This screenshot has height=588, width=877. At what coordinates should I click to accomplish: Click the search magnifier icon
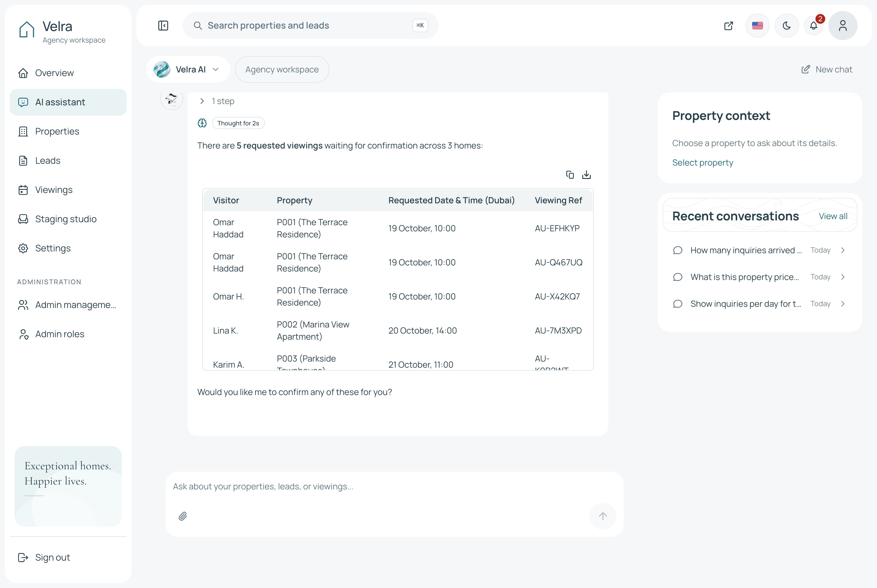(198, 26)
